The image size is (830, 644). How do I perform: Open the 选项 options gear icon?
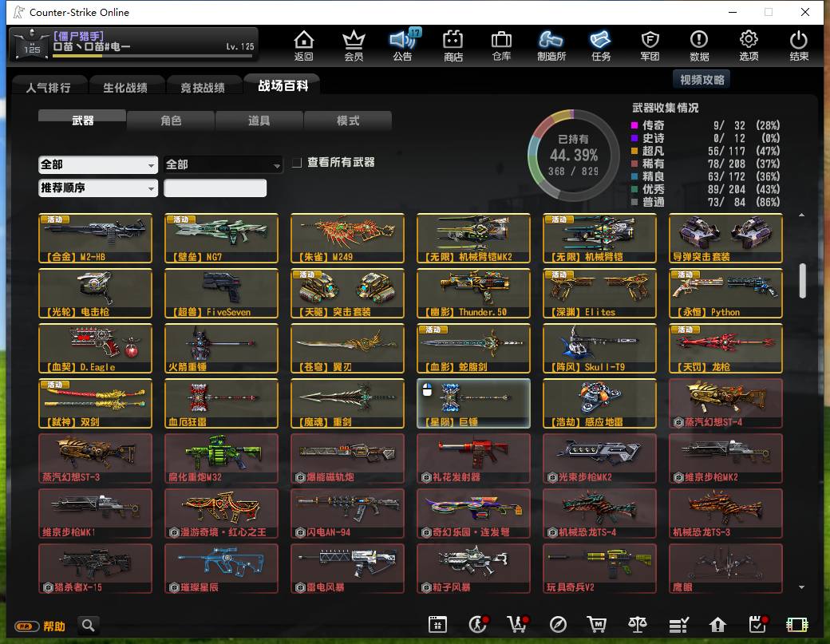pos(749,45)
